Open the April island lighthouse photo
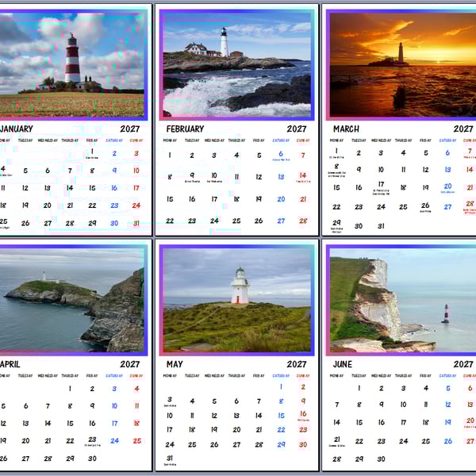This screenshot has width=476, height=476. [x=72, y=300]
